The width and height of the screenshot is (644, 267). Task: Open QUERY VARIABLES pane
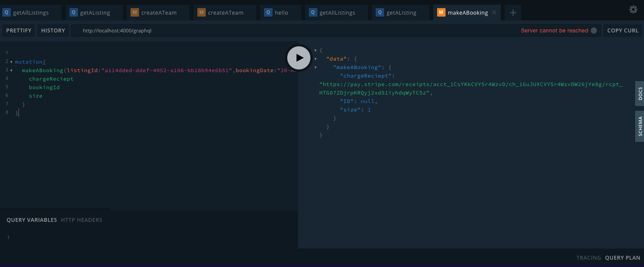32,220
